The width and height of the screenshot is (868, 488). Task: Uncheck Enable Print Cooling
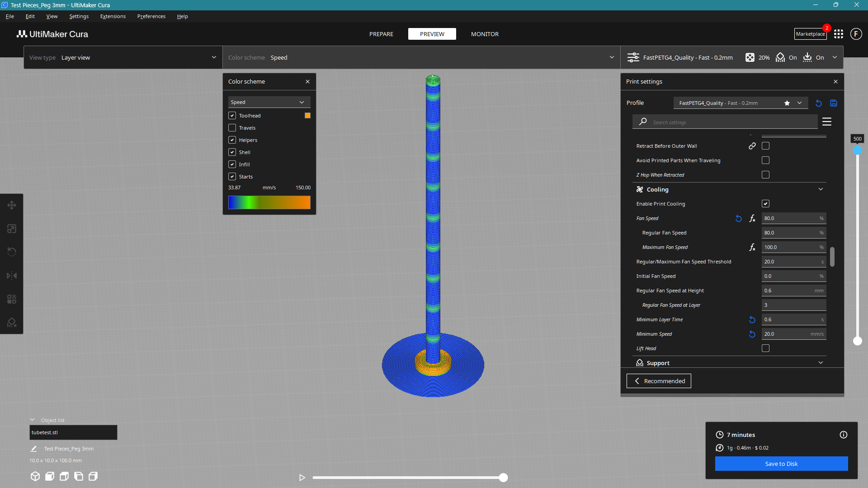coord(765,203)
